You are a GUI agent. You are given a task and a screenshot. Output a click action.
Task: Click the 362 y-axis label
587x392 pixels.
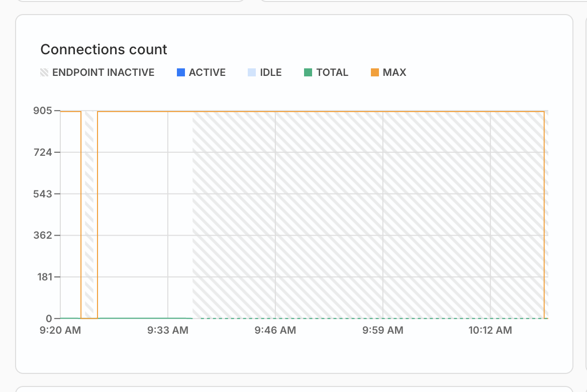point(43,236)
